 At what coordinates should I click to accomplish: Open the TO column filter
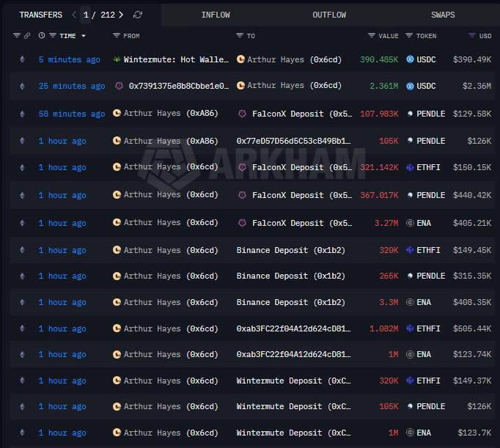(240, 36)
